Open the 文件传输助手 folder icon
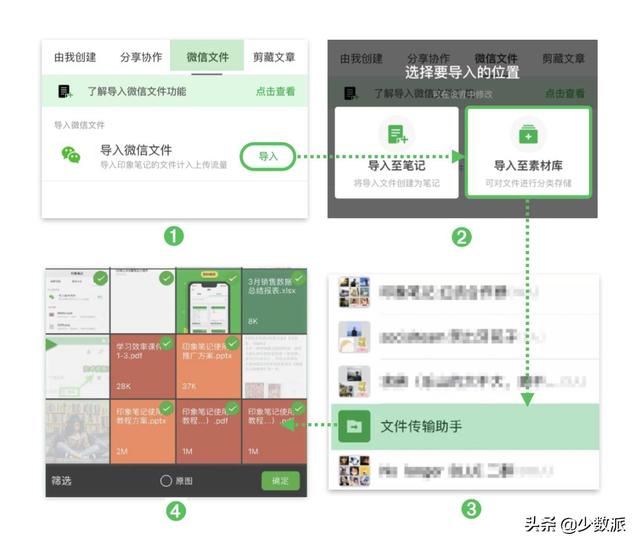The width and height of the screenshot is (640, 547). pyautogui.click(x=354, y=427)
